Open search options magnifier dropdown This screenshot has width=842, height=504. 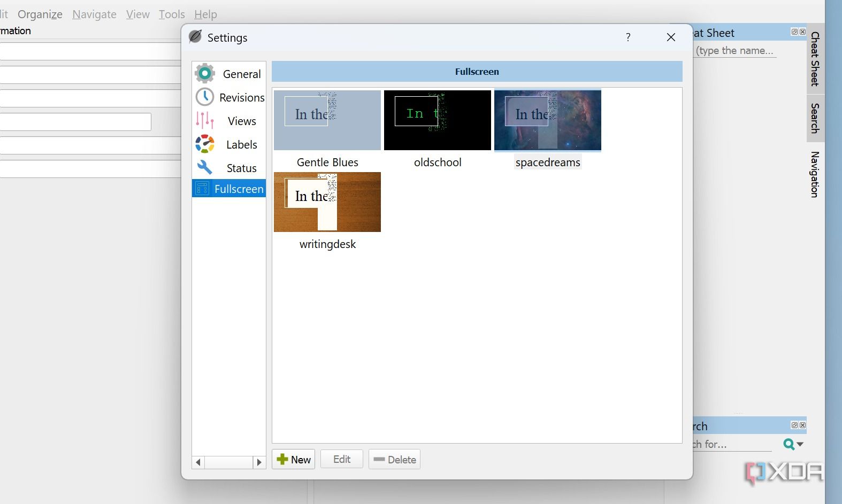(793, 444)
